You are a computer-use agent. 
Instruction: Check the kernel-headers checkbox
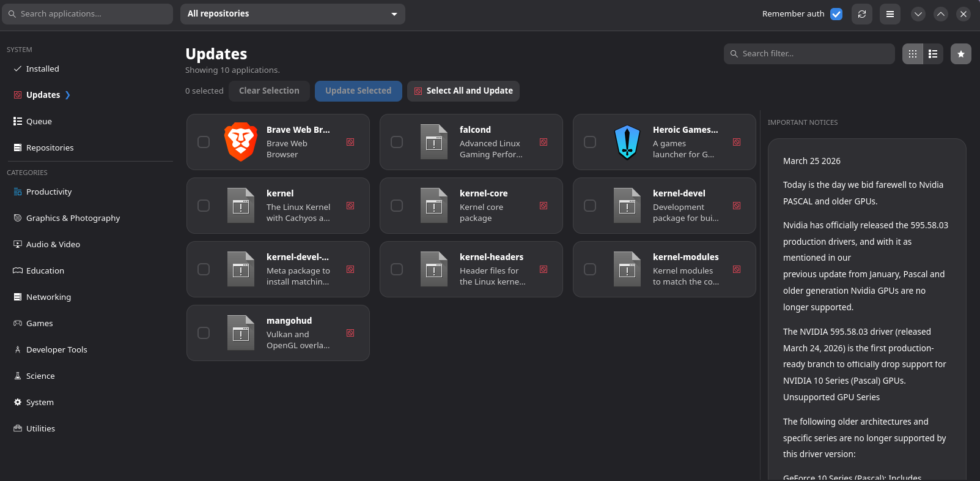[397, 269]
